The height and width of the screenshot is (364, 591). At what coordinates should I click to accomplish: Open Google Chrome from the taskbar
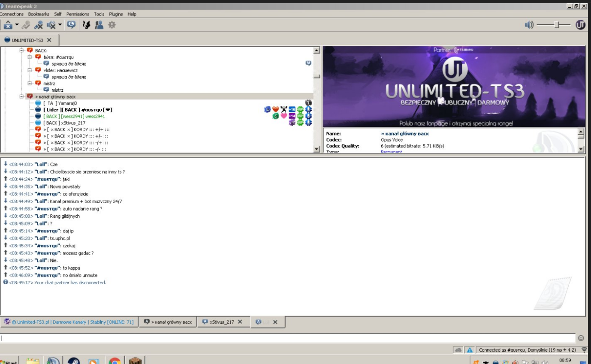[115, 361]
